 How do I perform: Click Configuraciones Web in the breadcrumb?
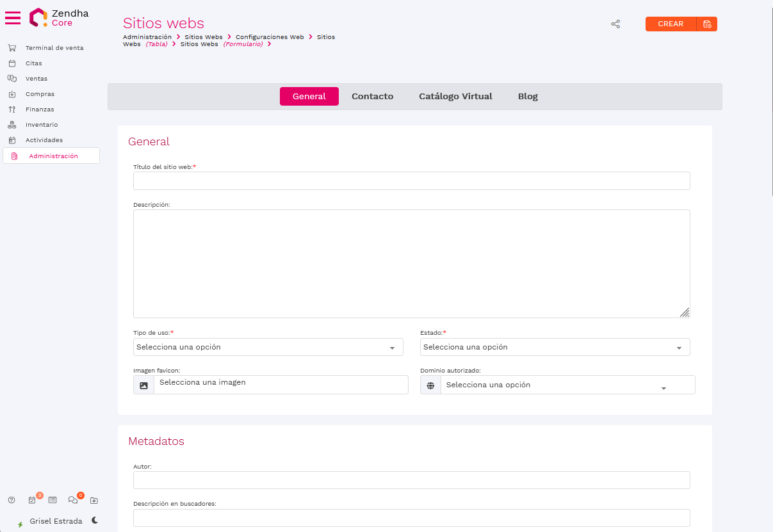[270, 37]
